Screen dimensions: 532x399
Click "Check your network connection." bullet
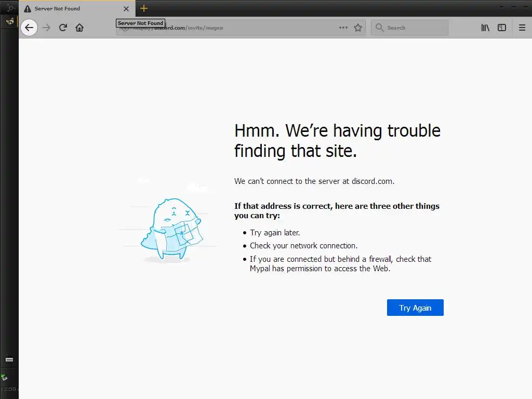tap(303, 246)
